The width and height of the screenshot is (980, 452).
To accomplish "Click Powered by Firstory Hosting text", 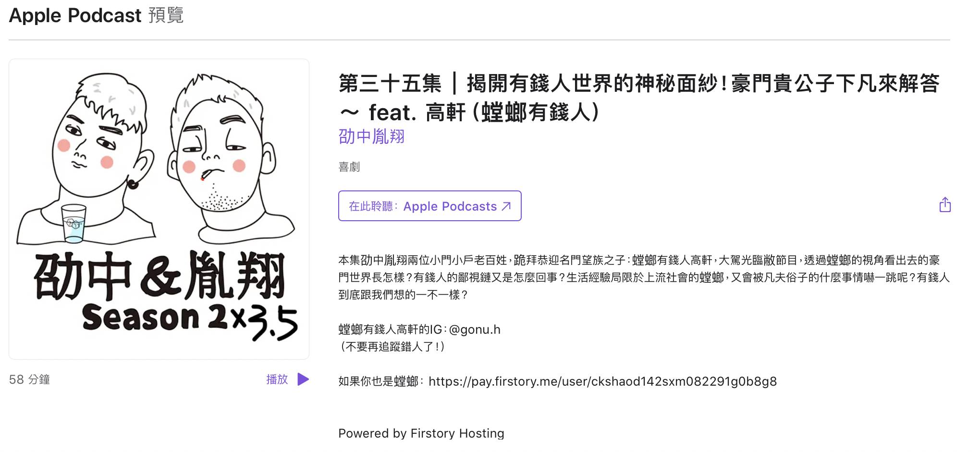I will (421, 433).
